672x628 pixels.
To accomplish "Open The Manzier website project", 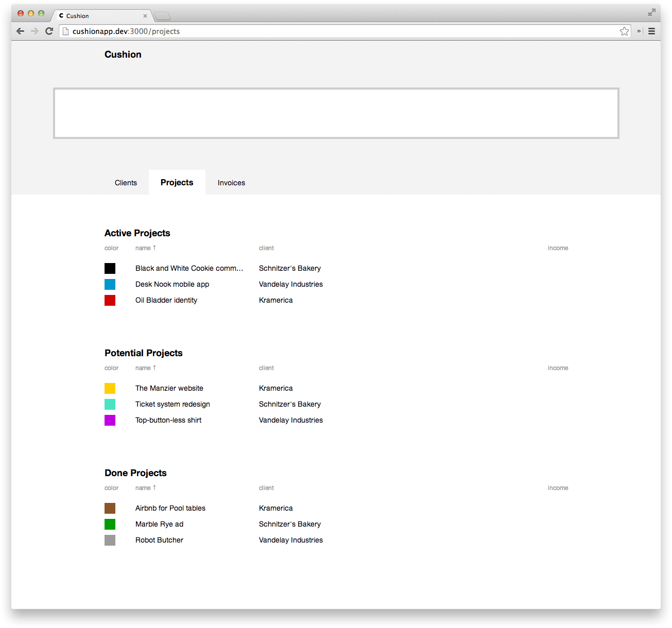I will pyautogui.click(x=169, y=388).
